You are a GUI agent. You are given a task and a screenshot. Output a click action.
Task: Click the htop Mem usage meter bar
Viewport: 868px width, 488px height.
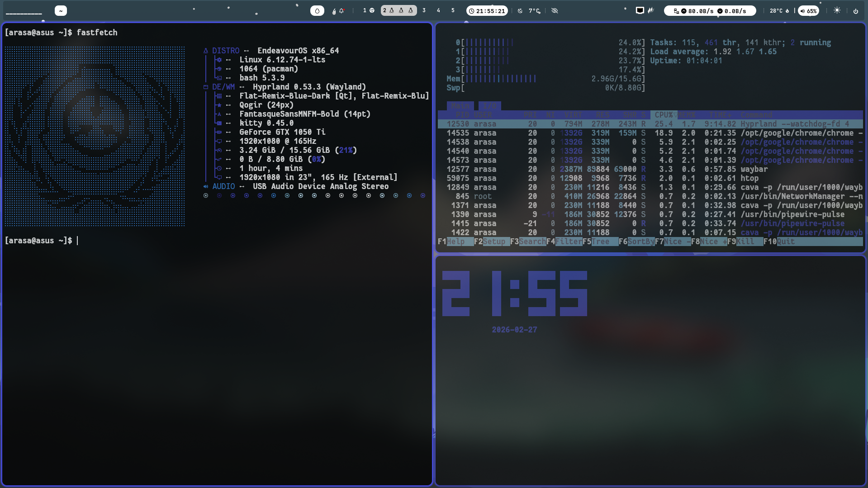click(546, 79)
